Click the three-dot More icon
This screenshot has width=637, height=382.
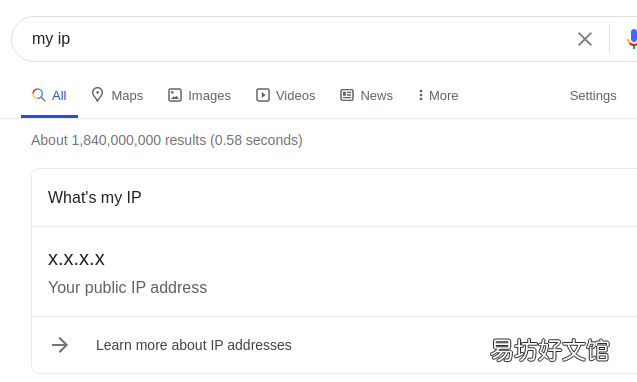point(420,95)
